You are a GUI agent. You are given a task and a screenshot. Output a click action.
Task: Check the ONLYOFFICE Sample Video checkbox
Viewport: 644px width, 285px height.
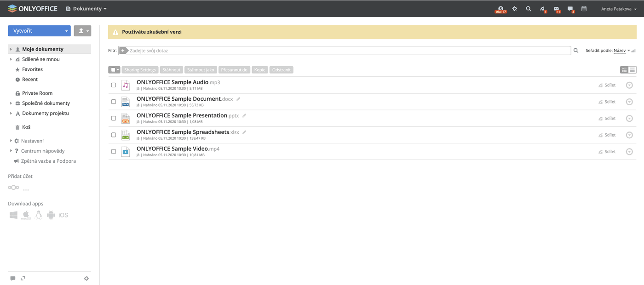[x=114, y=151]
